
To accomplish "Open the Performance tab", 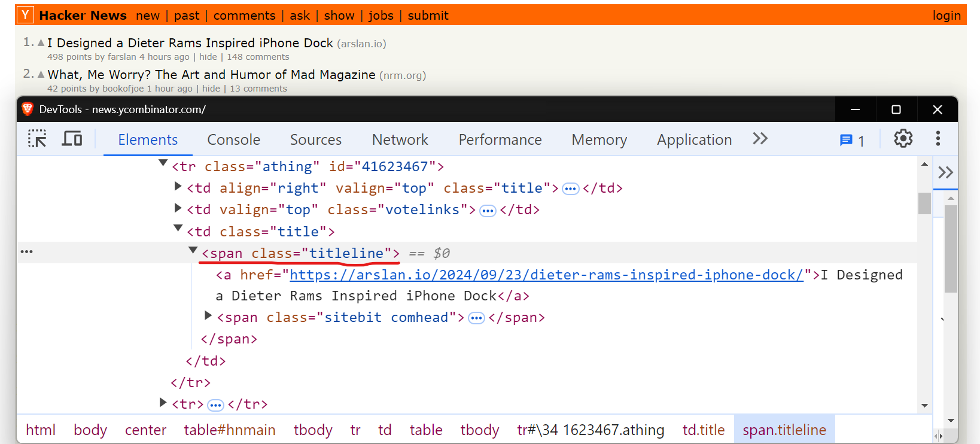I will (500, 140).
